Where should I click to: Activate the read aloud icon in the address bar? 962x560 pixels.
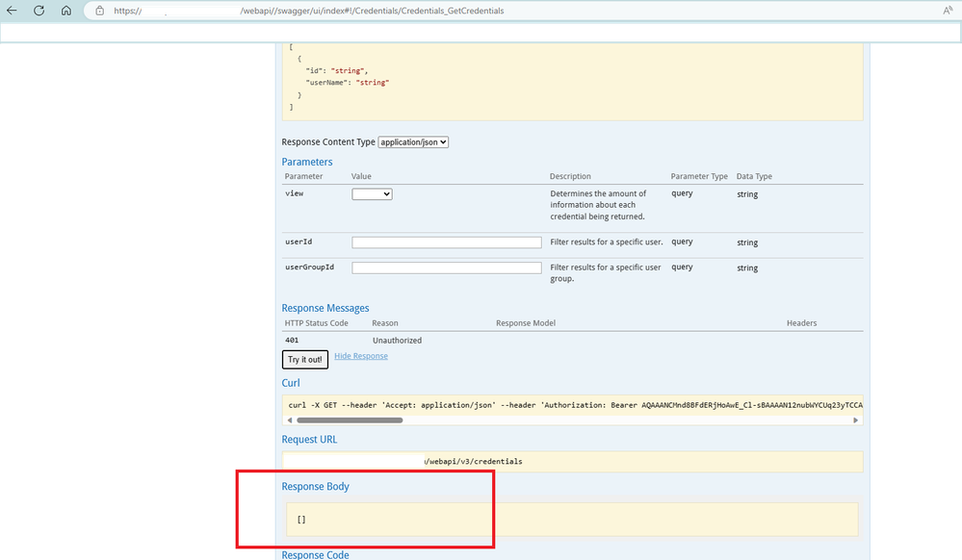(x=948, y=11)
